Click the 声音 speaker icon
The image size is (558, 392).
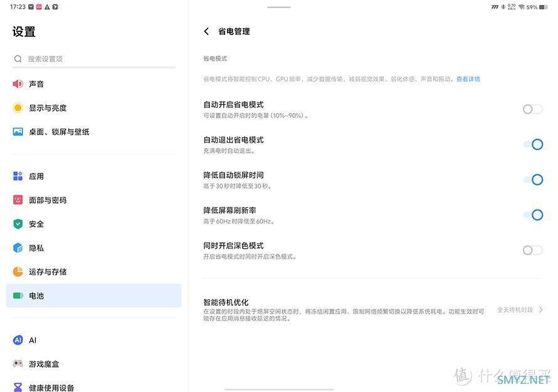[18, 84]
